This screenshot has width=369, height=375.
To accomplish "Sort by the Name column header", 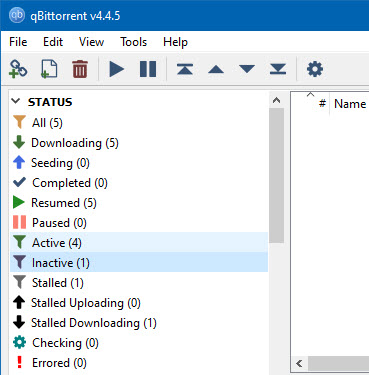I will (350, 104).
